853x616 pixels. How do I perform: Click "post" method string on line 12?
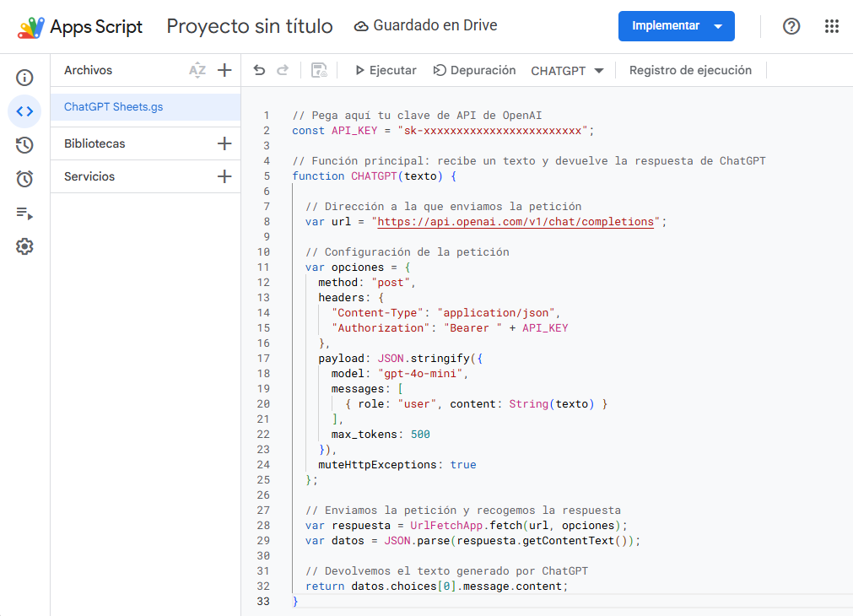coord(390,283)
